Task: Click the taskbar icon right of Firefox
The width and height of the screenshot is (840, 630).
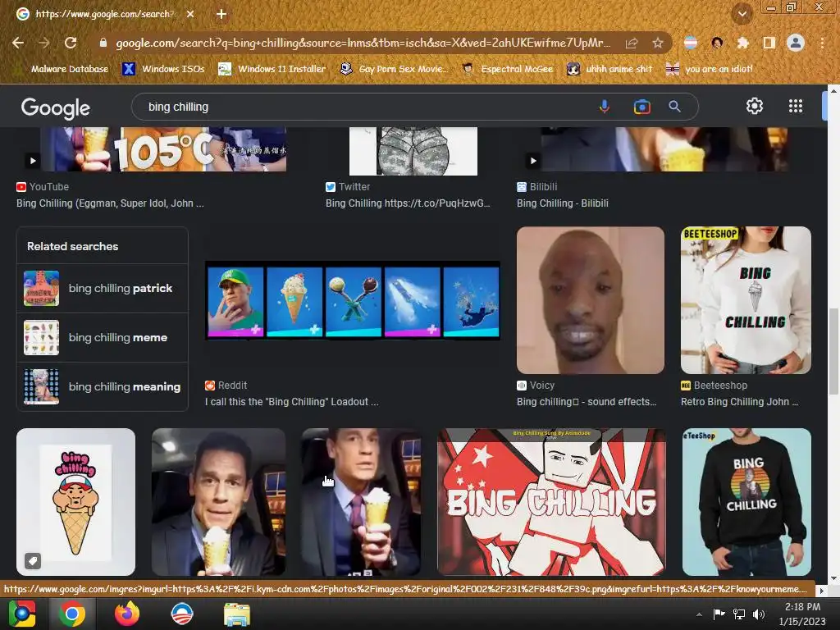Action: (181, 614)
